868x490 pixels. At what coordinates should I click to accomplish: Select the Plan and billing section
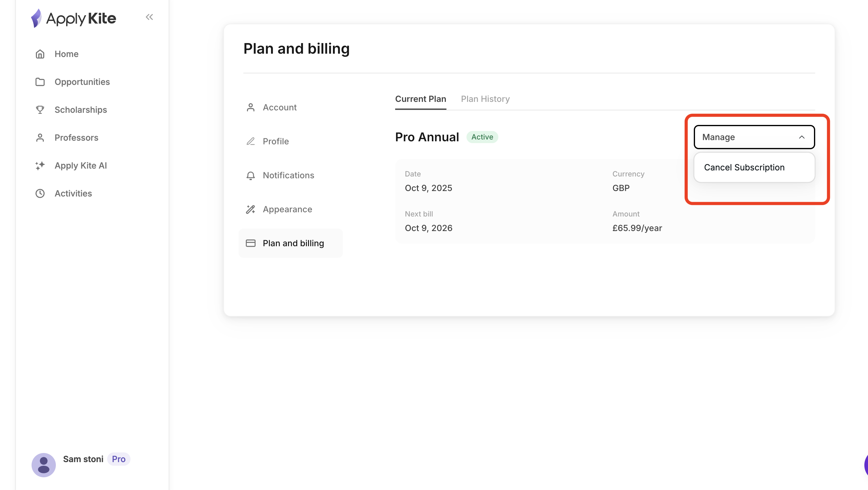291,243
